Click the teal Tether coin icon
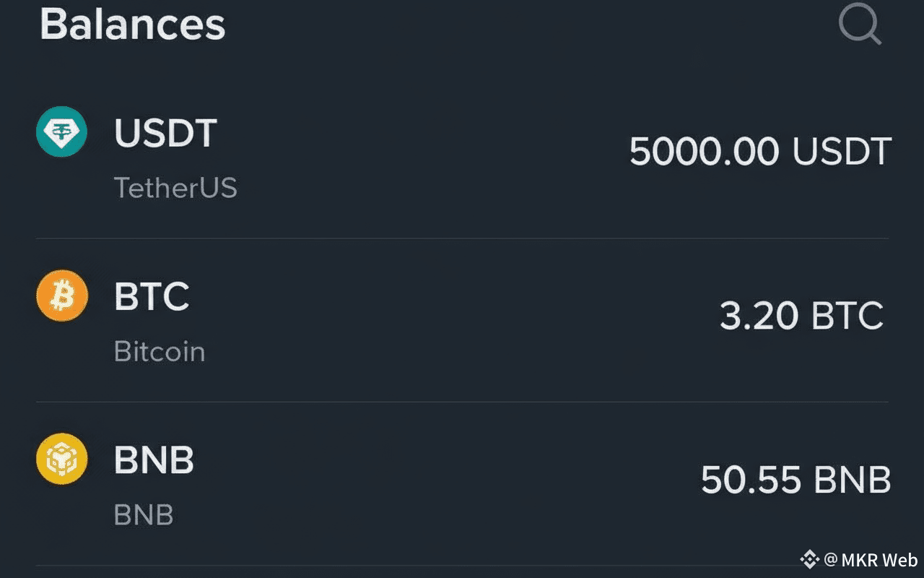The width and height of the screenshot is (924, 578). click(x=61, y=132)
